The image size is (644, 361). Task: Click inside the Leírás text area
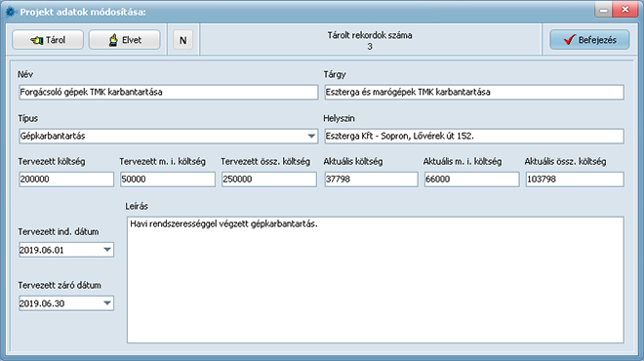tap(376, 280)
